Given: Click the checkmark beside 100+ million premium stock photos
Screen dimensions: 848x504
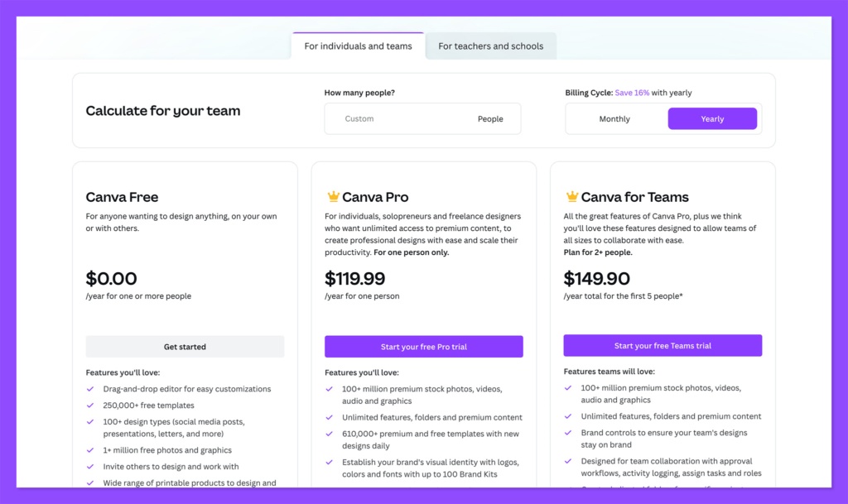Looking at the screenshot, I should 330,389.
